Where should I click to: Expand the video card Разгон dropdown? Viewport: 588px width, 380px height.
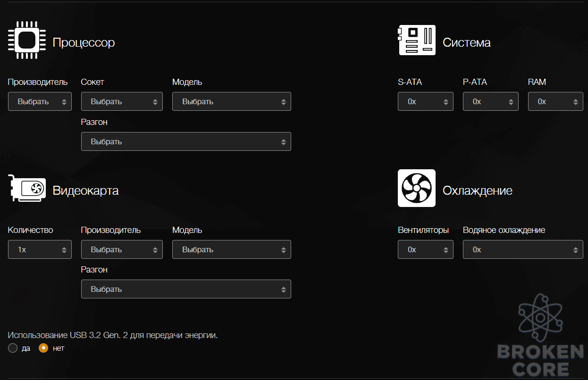(x=186, y=289)
